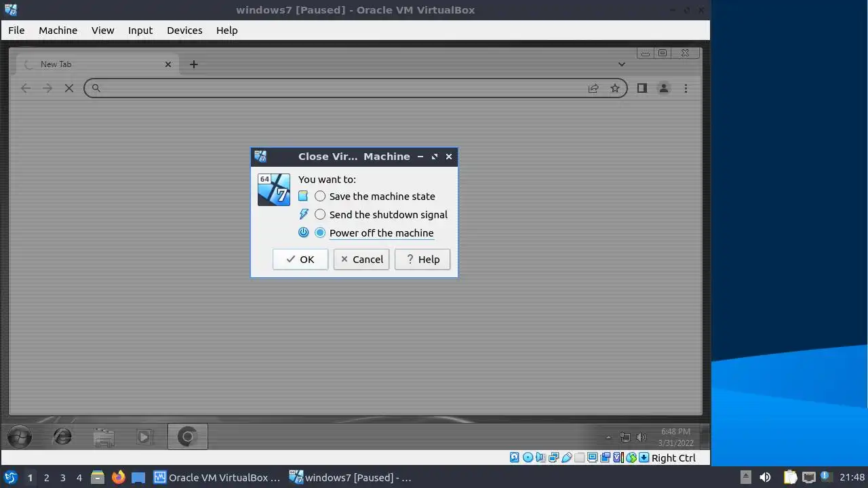This screenshot has width=868, height=488.
Task: Click update notifier tray icon
Action: point(826,477)
